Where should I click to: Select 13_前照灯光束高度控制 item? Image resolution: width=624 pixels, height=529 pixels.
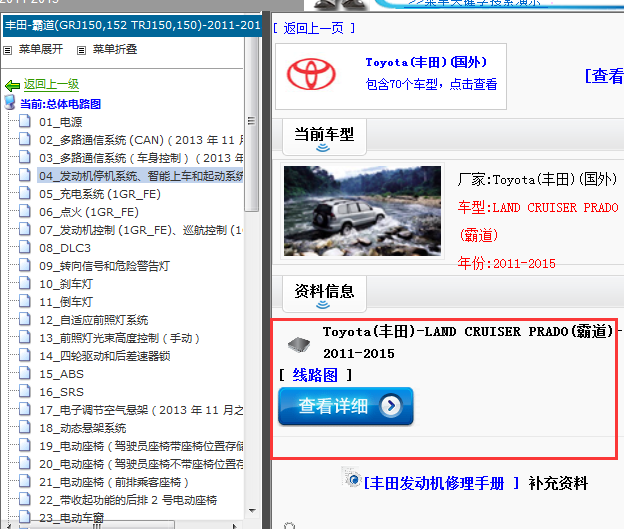coord(119,338)
